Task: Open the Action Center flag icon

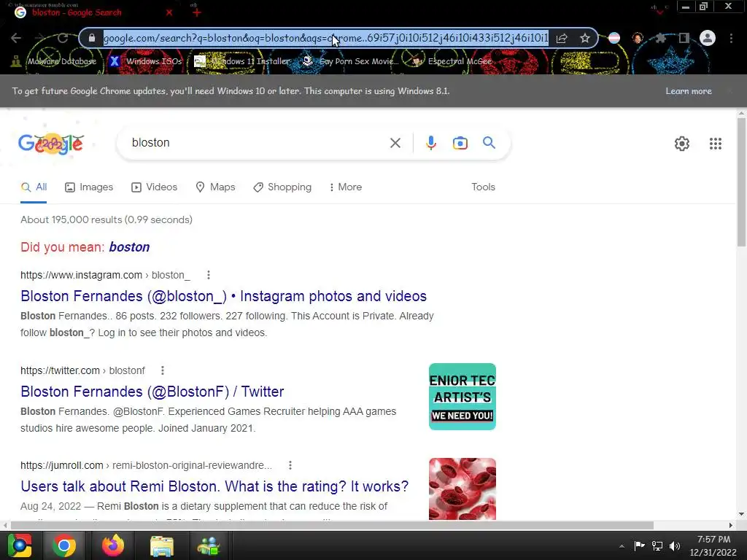Action: coord(639,545)
